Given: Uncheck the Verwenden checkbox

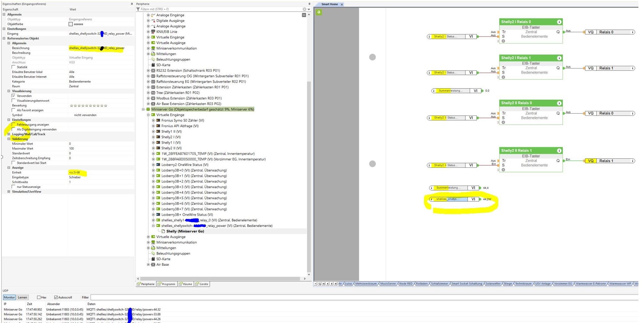Looking at the screenshot, I should [x=13, y=96].
